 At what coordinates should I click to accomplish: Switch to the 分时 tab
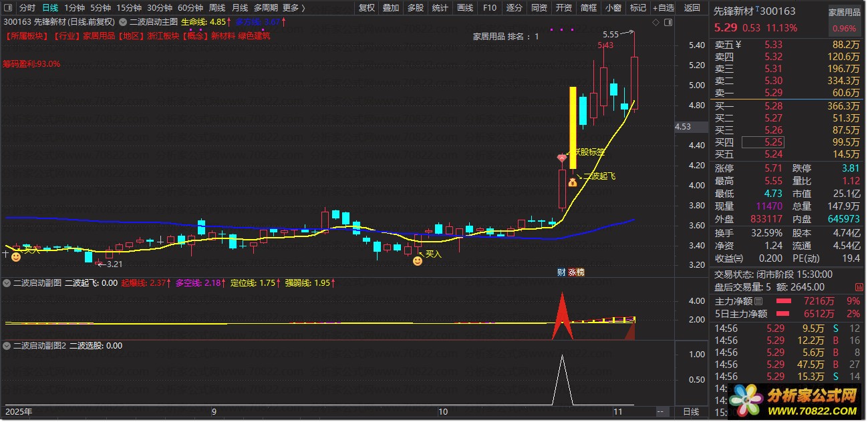pyautogui.click(x=27, y=8)
